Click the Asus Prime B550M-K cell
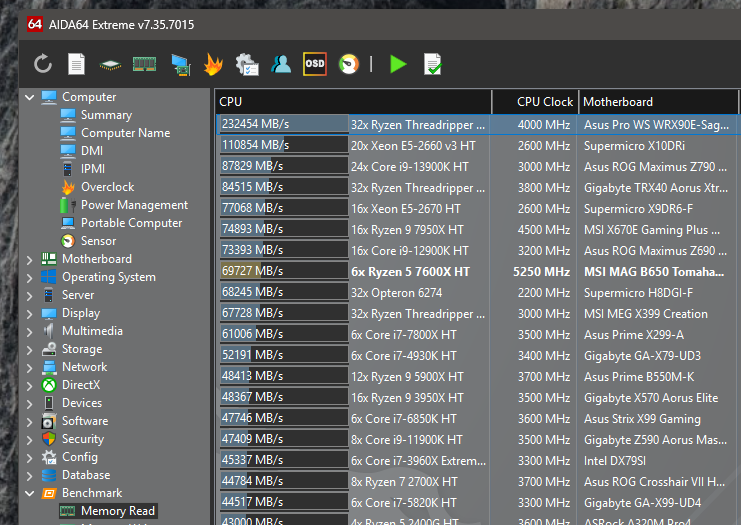Image resolution: width=741 pixels, height=525 pixels. click(641, 377)
